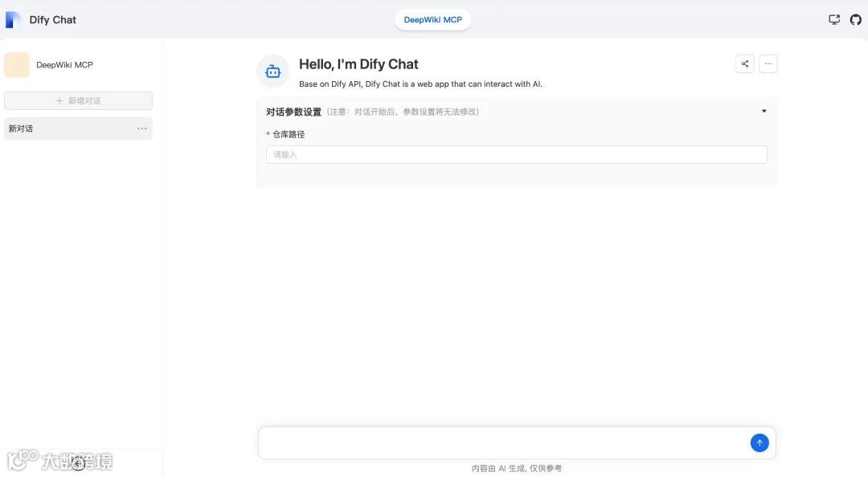Click the 仓库路径 field label
This screenshot has height=477, width=868.
[289, 134]
